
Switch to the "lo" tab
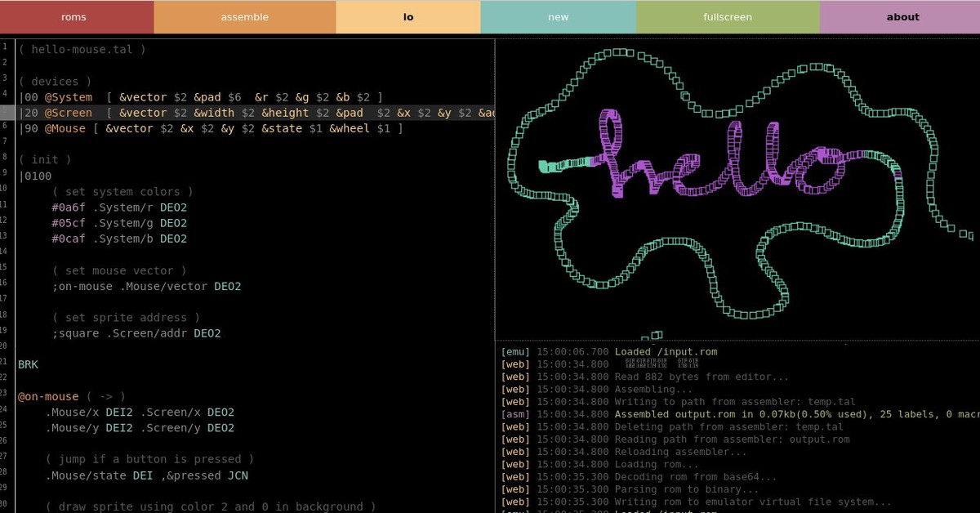pyautogui.click(x=408, y=16)
